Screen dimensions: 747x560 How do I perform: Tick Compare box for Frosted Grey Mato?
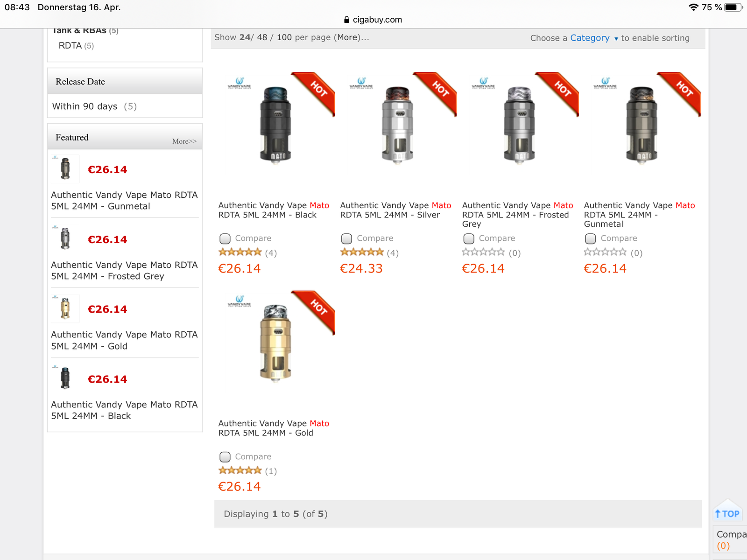pyautogui.click(x=469, y=238)
